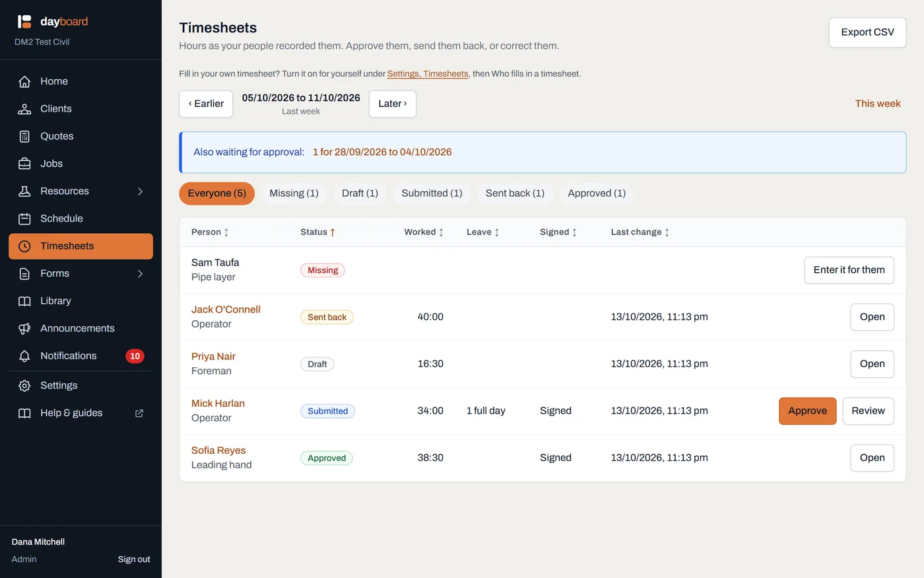
Task: Click the Home house icon
Action: [24, 81]
